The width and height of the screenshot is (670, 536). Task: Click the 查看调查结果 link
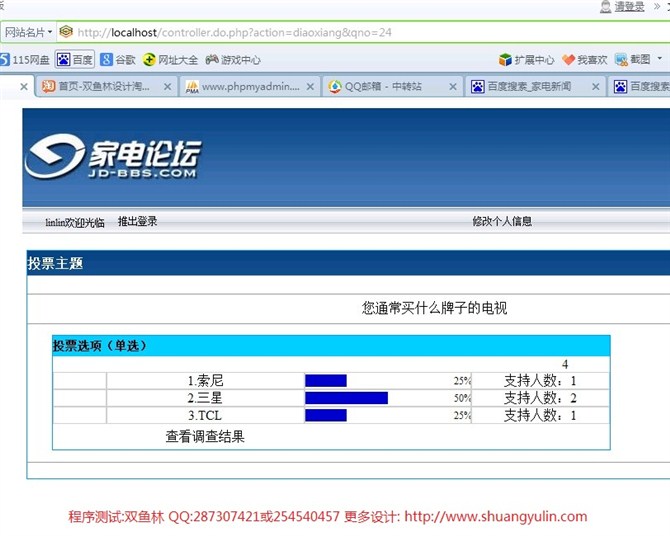click(205, 436)
